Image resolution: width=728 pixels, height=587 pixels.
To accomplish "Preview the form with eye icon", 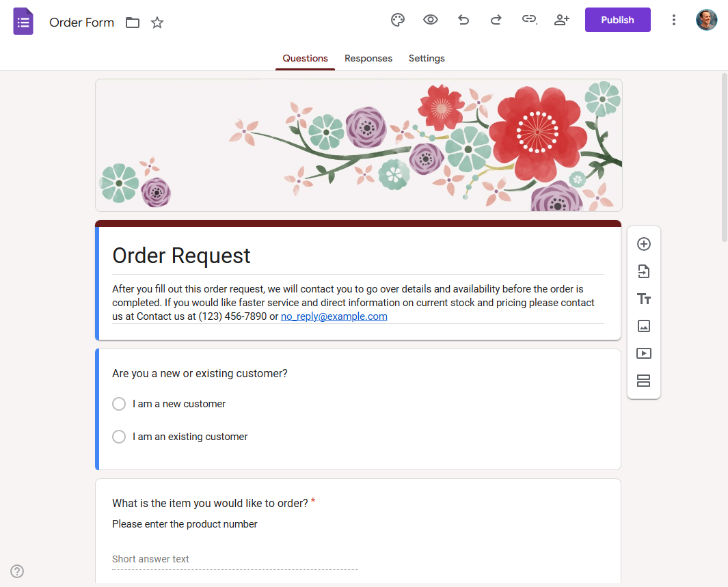I will pos(431,20).
